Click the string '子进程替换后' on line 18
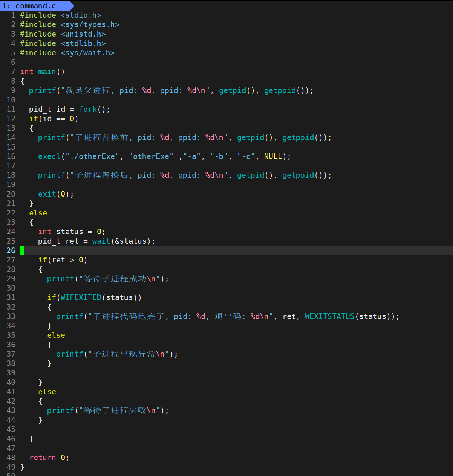453x476 pixels. coord(102,175)
